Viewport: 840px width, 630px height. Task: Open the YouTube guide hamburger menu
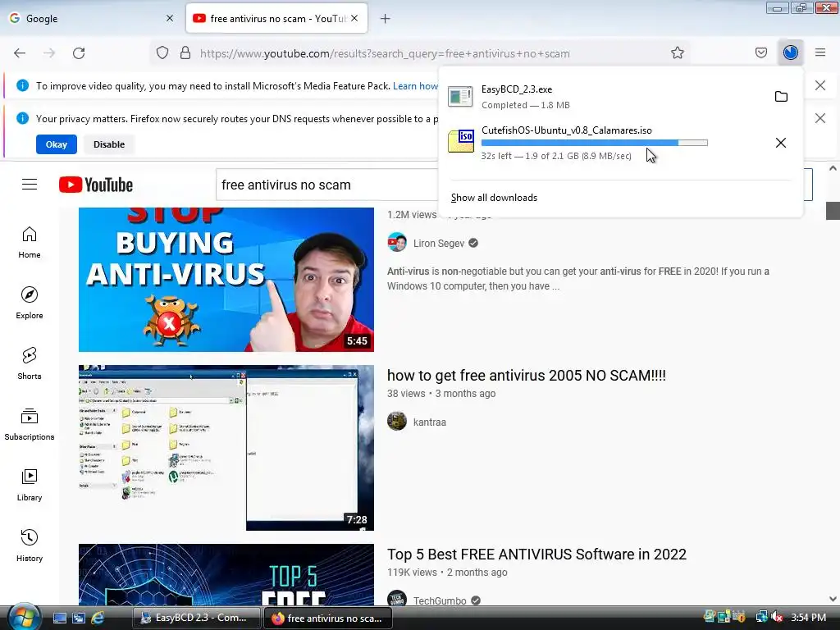pos(30,185)
